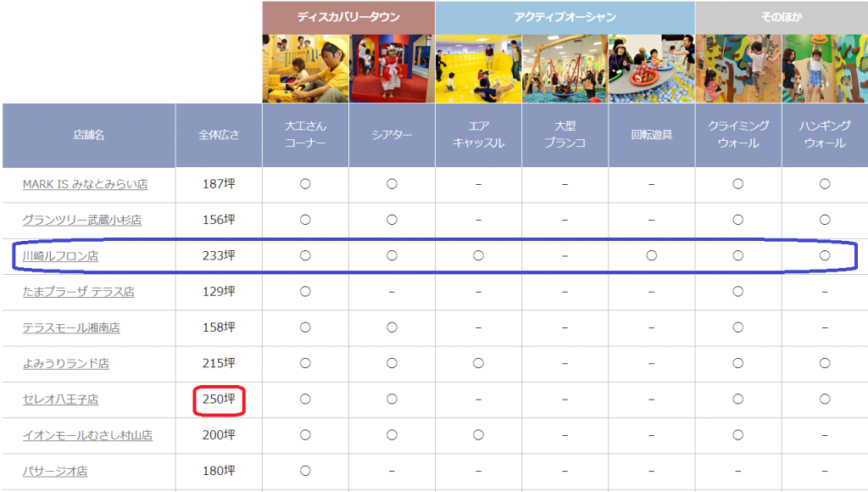The image size is (868, 492).
Task: Click the 大工さんコーナー column header
Action: 305,135
